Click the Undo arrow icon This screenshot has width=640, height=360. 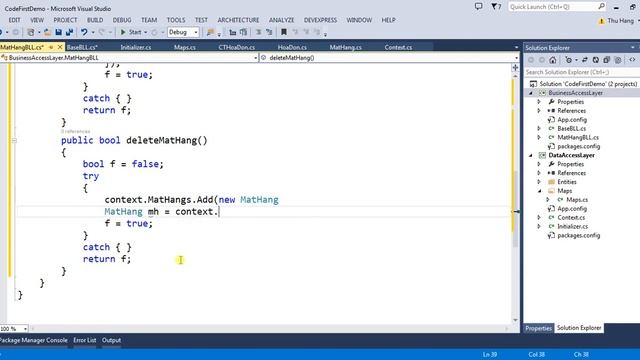point(84,32)
